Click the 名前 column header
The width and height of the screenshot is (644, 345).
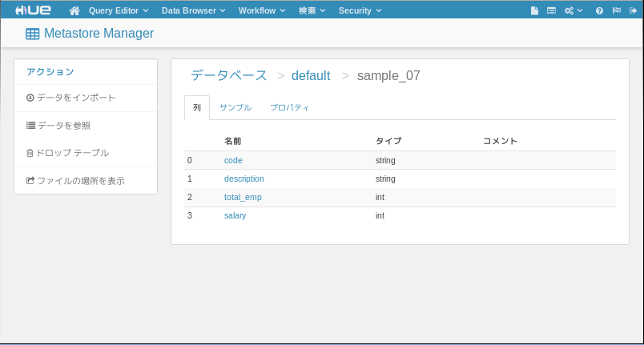click(x=233, y=141)
